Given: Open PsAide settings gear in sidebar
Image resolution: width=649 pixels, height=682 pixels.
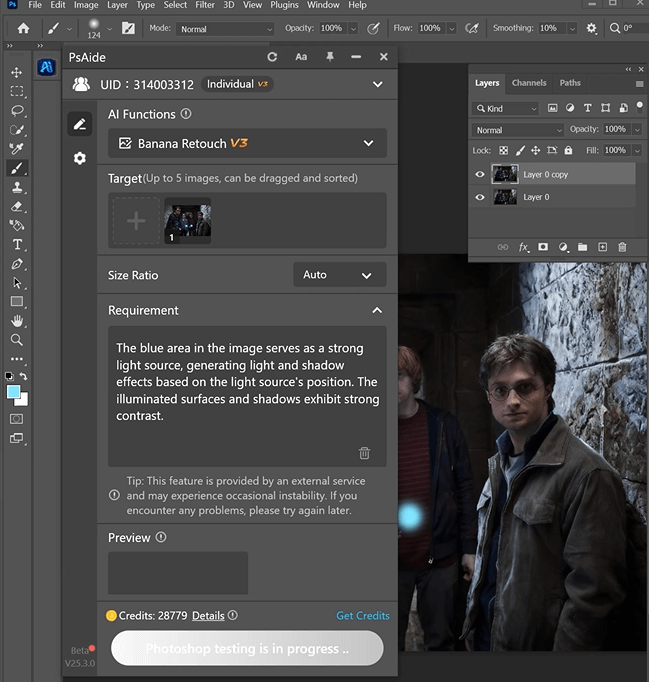Looking at the screenshot, I should tap(80, 158).
